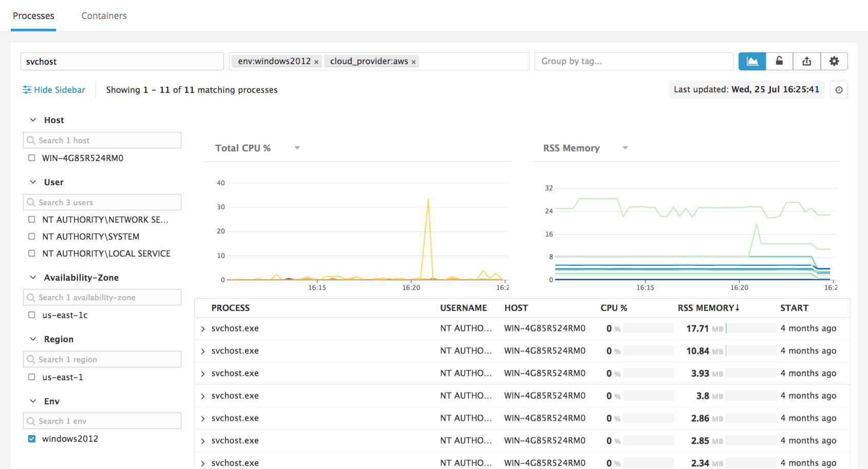Uncheck the windows2012 env filter
The width and height of the screenshot is (868, 469).
coord(32,439)
